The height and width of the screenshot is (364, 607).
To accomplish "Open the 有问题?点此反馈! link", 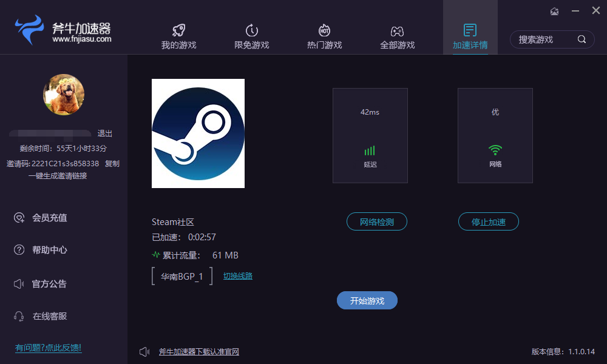I will (x=49, y=348).
